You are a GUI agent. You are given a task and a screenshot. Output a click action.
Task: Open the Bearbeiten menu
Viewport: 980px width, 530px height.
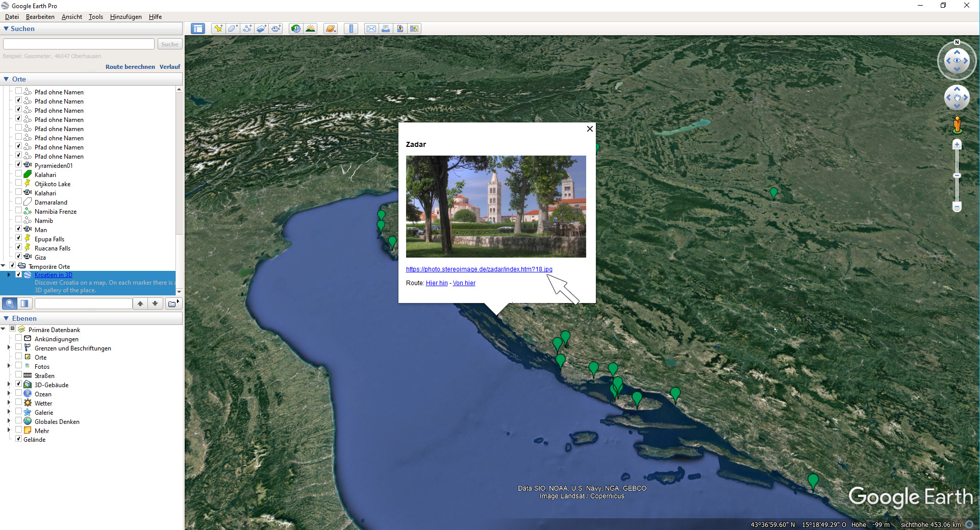[40, 17]
